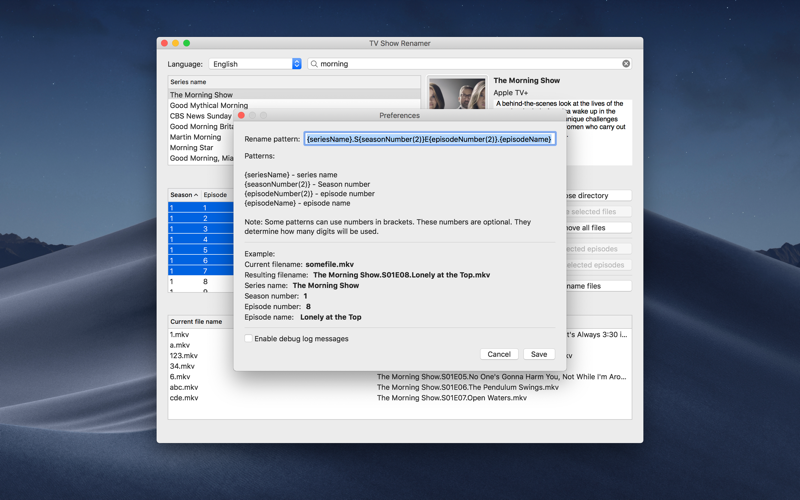The height and width of the screenshot is (500, 800).
Task: Minimize the TV Show Renamer window
Action: click(176, 43)
